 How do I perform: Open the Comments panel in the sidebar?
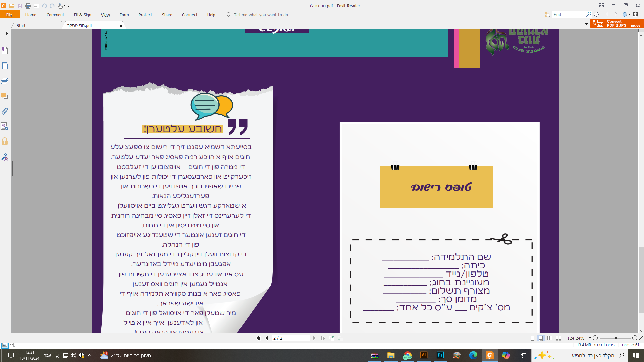click(x=5, y=96)
